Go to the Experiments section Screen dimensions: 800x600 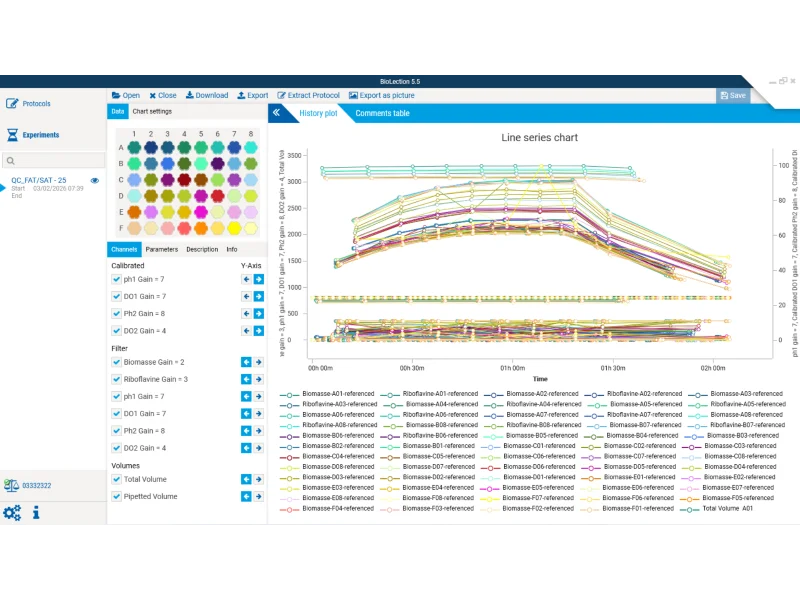coord(33,135)
